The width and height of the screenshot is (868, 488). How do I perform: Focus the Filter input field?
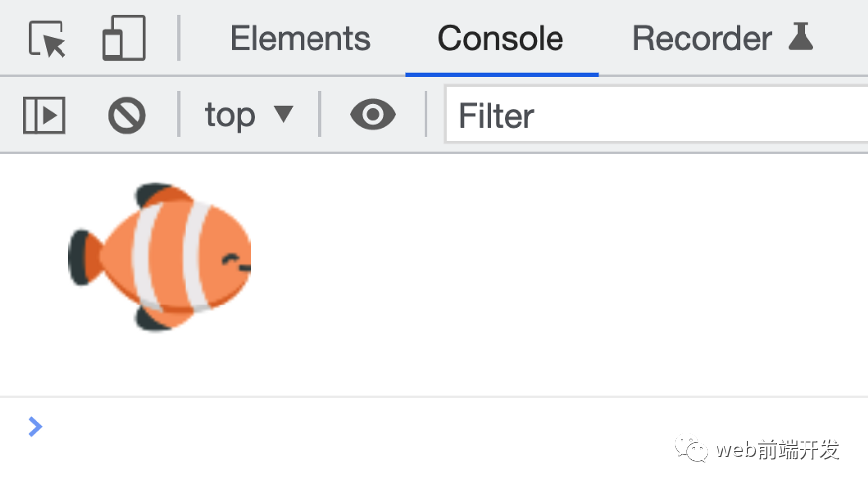pos(657,114)
